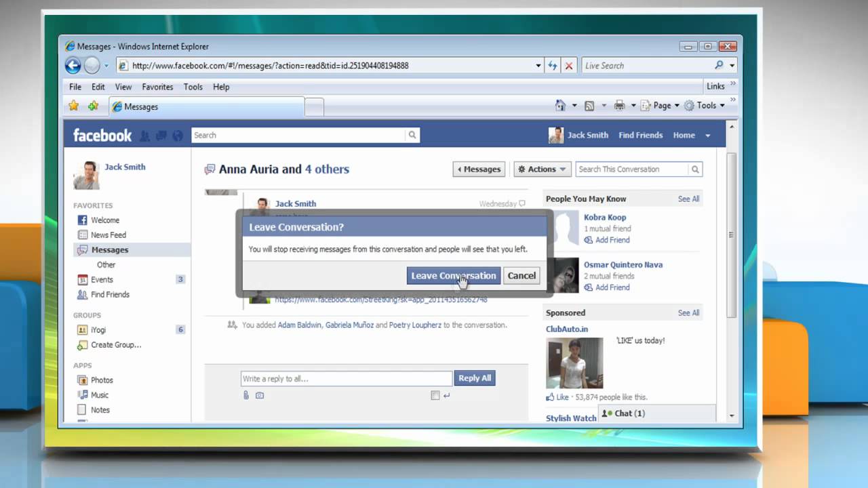Image resolution: width=868 pixels, height=488 pixels.
Task: Open the account menu arrow next to Home
Action: tap(708, 136)
